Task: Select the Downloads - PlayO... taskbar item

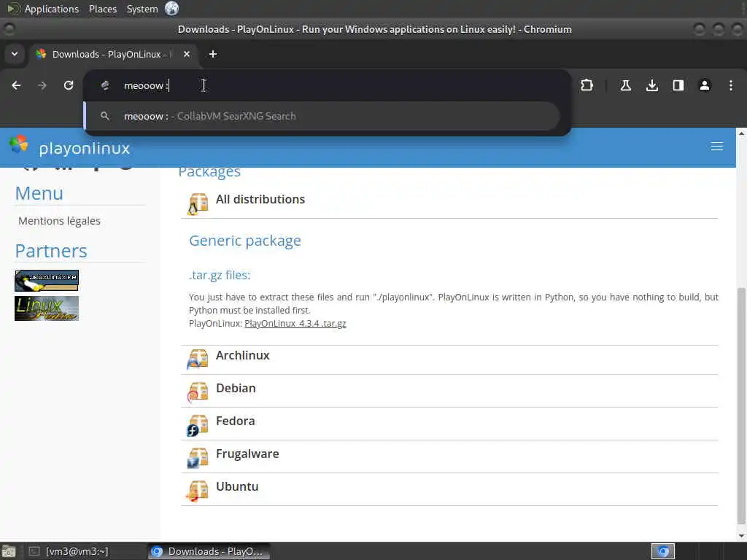Action: [x=209, y=551]
